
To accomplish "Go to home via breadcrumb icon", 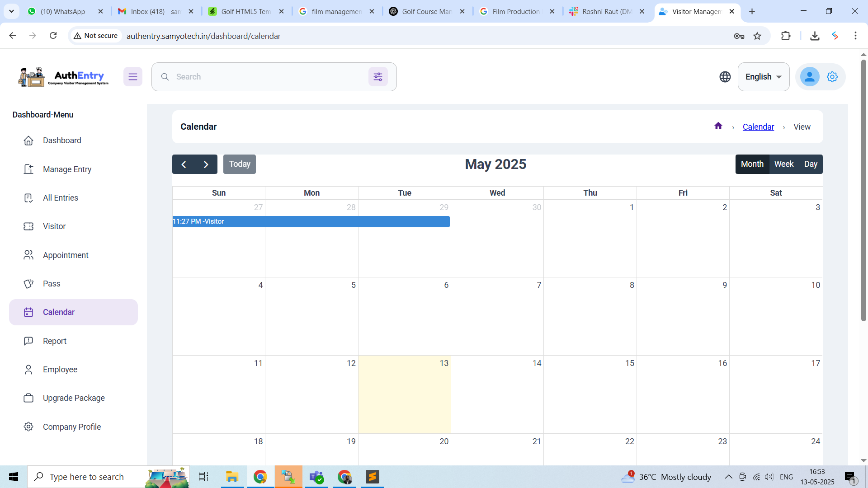I will [x=718, y=126].
